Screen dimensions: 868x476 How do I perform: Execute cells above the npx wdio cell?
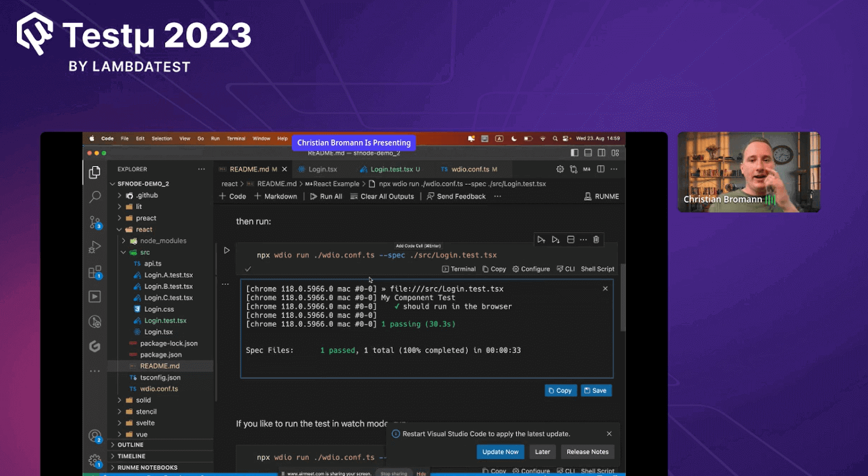click(x=541, y=240)
